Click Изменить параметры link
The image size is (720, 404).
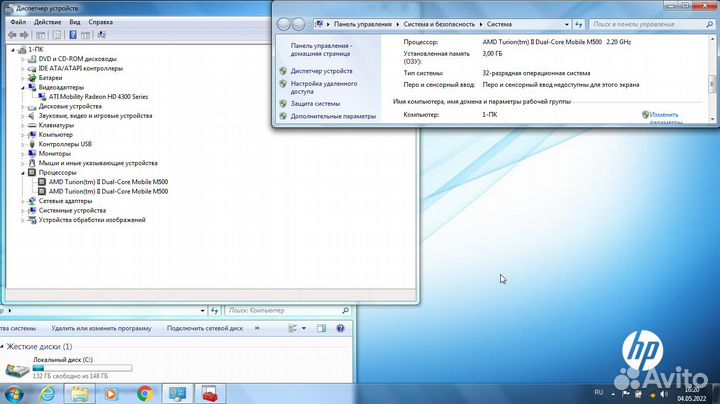click(x=665, y=118)
